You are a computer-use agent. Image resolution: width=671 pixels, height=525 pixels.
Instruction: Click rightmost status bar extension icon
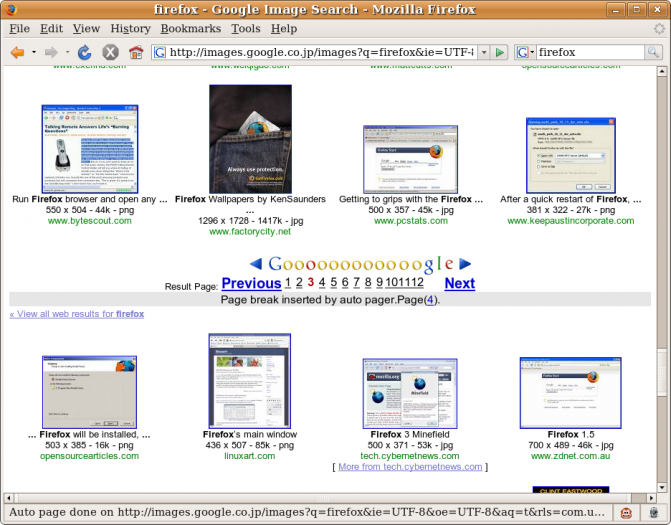pos(653,512)
